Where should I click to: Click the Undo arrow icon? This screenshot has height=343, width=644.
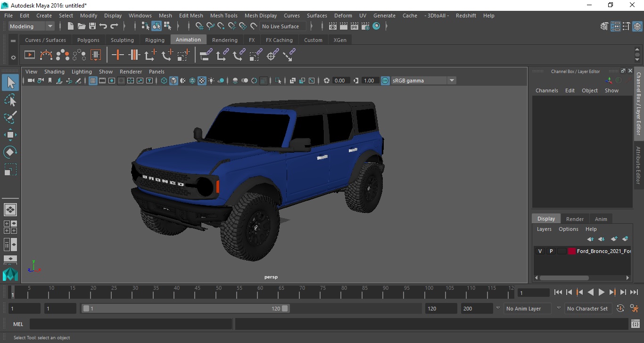click(x=103, y=26)
